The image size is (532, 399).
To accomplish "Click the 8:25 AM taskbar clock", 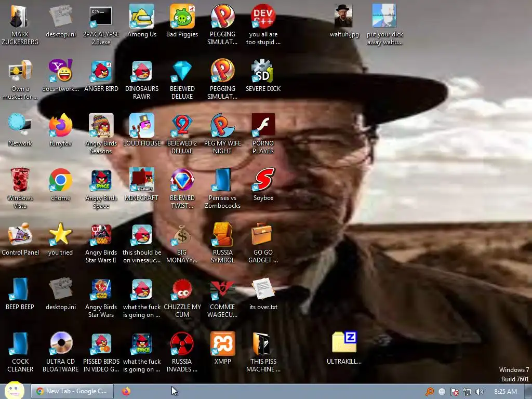I will coord(505,392).
